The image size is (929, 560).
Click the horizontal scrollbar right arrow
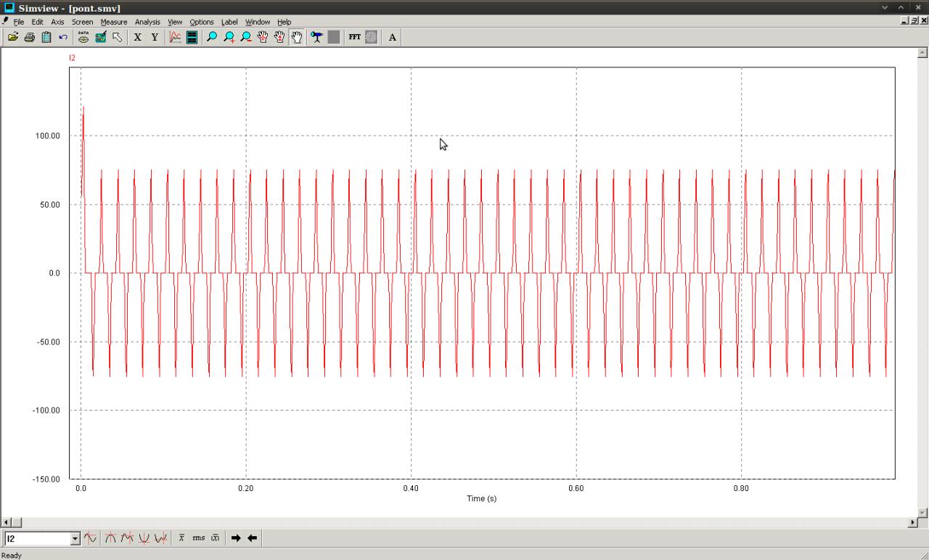(913, 522)
